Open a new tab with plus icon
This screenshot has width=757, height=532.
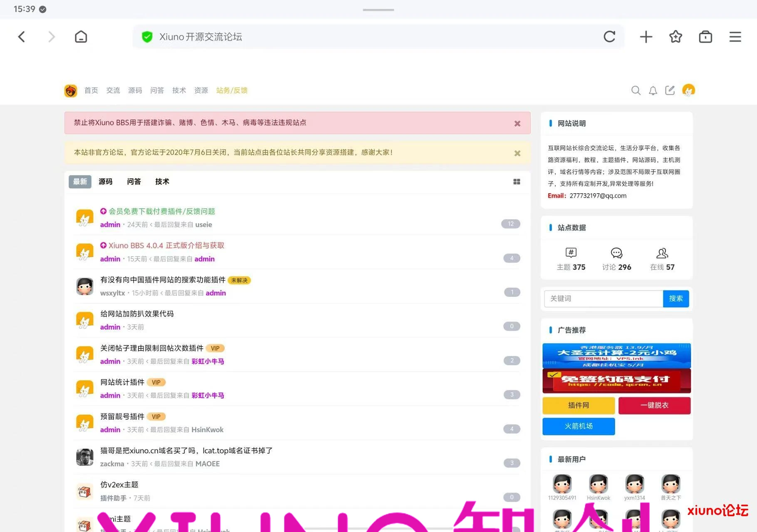pos(646,37)
